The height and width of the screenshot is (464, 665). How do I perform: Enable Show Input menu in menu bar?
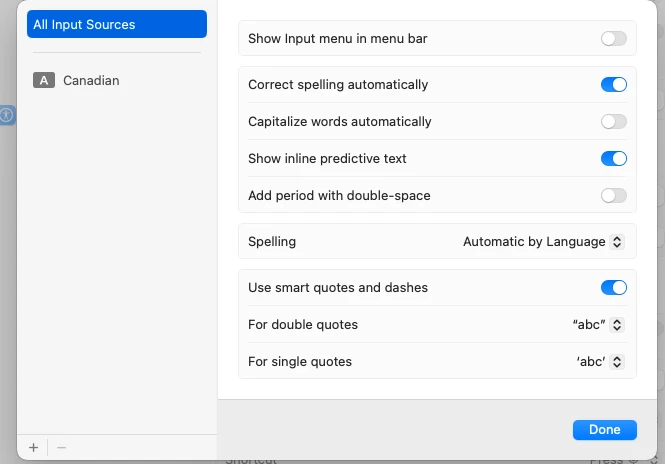point(614,39)
